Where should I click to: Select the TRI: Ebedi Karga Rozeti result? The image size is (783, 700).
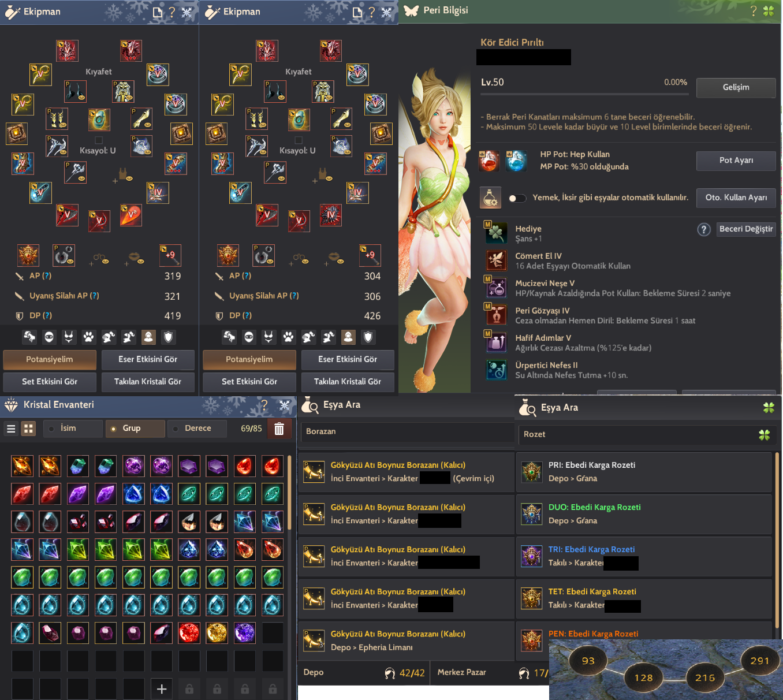pyautogui.click(x=644, y=556)
